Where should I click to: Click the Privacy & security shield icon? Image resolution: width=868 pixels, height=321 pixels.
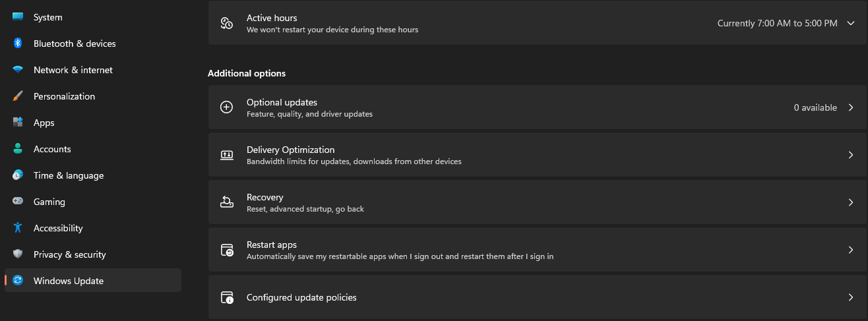pos(18,254)
